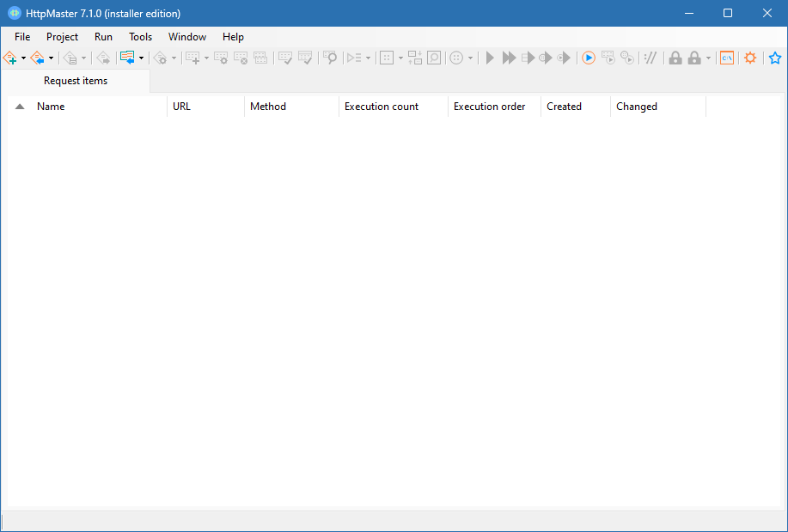The width and height of the screenshot is (788, 532).
Task: Click the keyboard-with-play toolbar icon
Action: coord(608,58)
